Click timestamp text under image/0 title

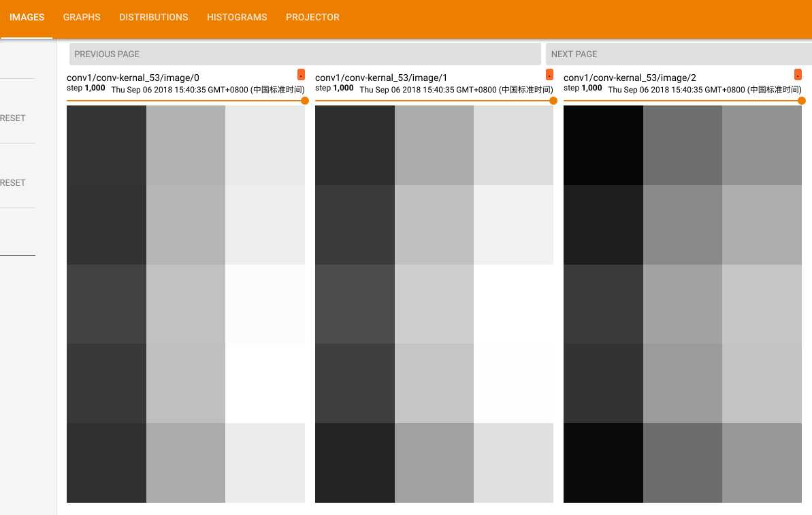pos(208,90)
